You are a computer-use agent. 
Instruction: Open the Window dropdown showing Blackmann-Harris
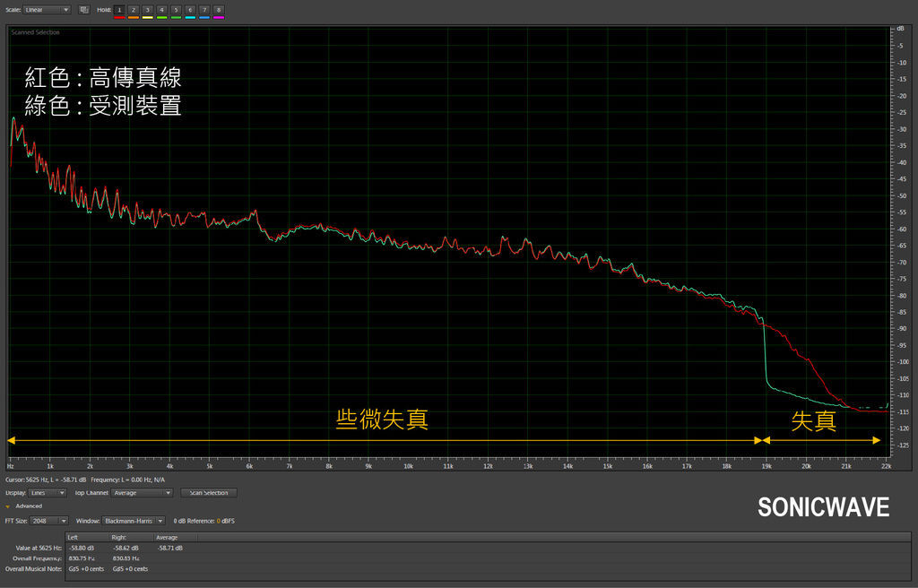point(134,521)
